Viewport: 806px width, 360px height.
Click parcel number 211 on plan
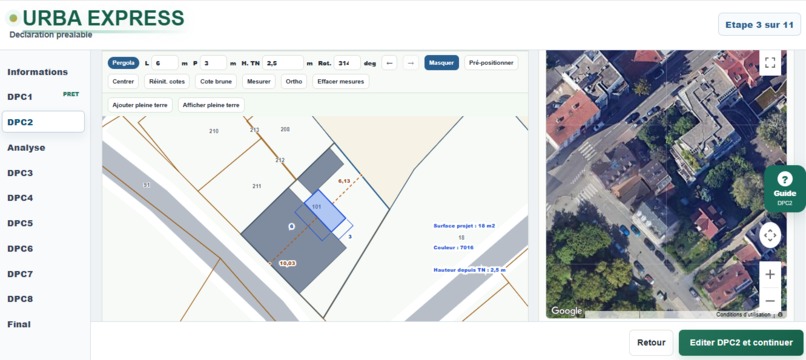pos(257,186)
